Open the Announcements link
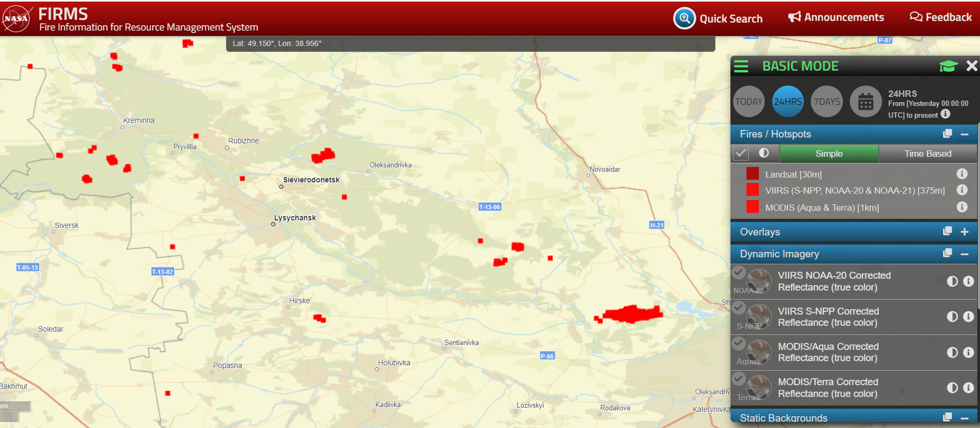The image size is (980, 428). tap(836, 18)
